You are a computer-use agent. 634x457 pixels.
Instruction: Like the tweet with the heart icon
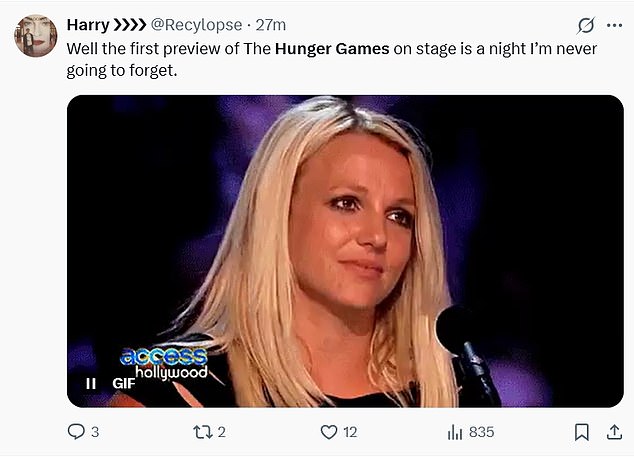click(329, 432)
